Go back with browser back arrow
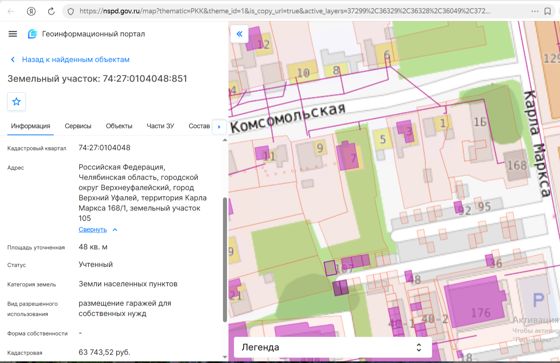 [x=11, y=11]
